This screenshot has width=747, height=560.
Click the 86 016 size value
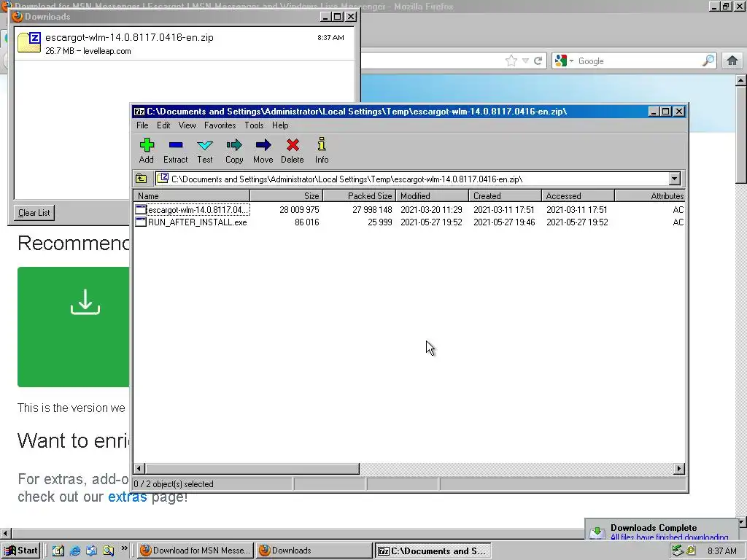coord(307,222)
